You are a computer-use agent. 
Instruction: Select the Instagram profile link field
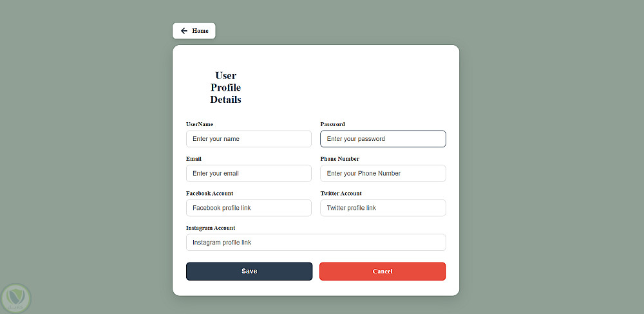tap(316, 242)
